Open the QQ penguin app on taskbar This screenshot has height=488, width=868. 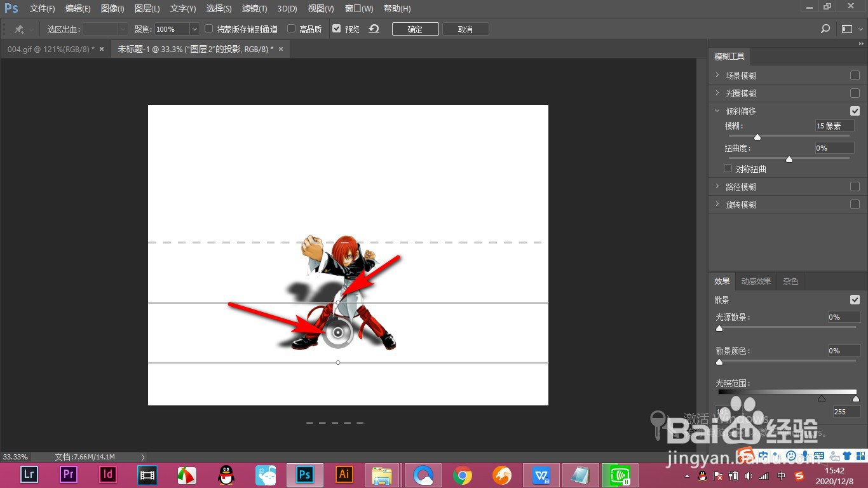226,475
